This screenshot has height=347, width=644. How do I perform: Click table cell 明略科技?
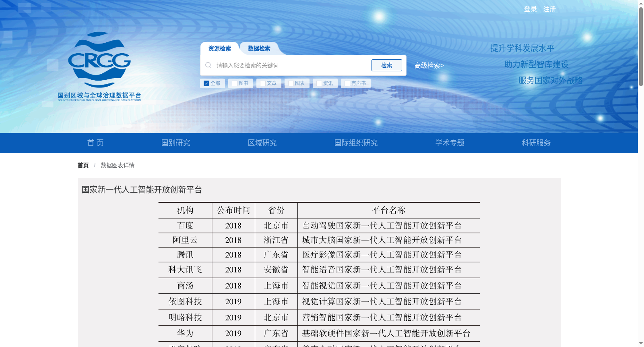click(185, 318)
